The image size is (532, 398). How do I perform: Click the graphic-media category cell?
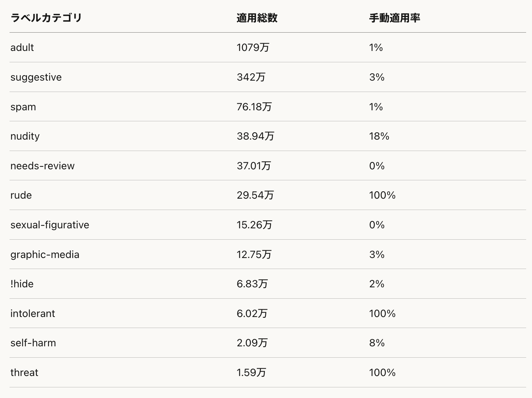point(45,254)
